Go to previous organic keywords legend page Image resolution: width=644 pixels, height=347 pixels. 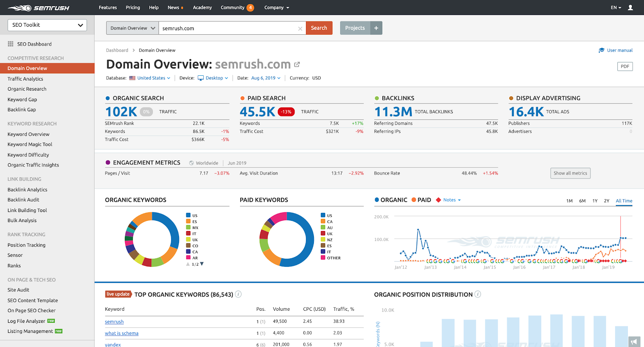pos(188,264)
